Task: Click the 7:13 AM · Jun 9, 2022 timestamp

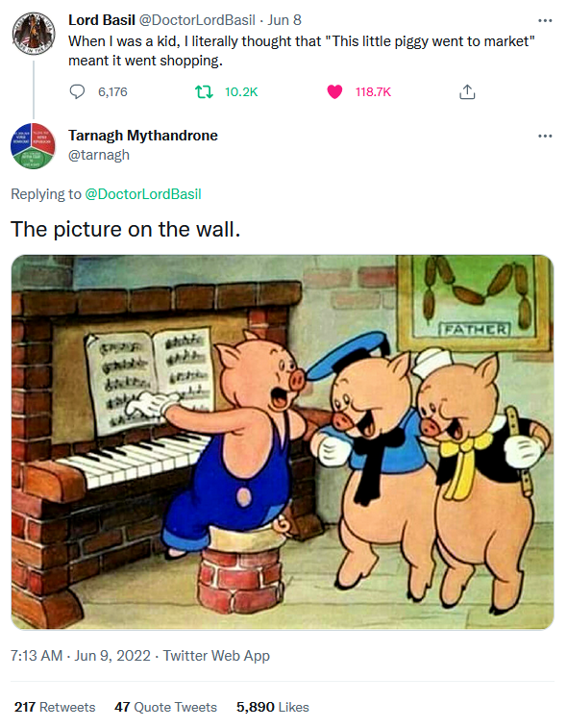Action: pyautogui.click(x=81, y=656)
